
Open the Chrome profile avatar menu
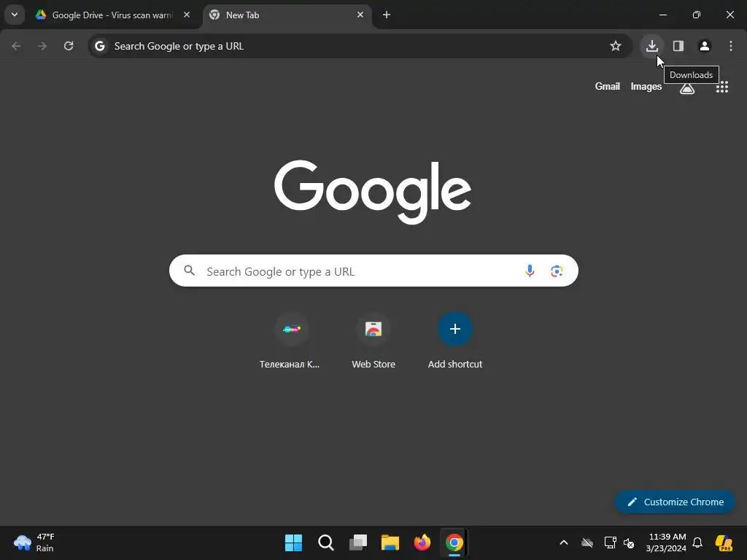tap(704, 46)
